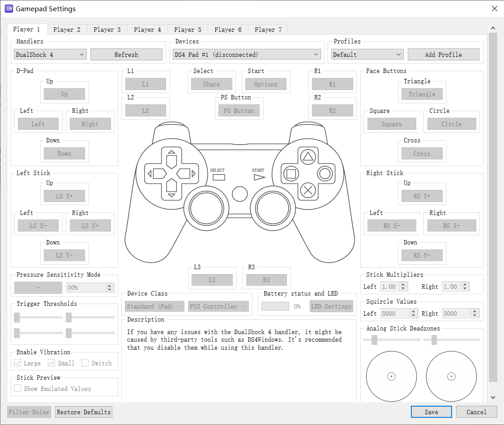Click the square button on controller diagram
The width and height of the screenshot is (504, 425).
click(x=291, y=174)
